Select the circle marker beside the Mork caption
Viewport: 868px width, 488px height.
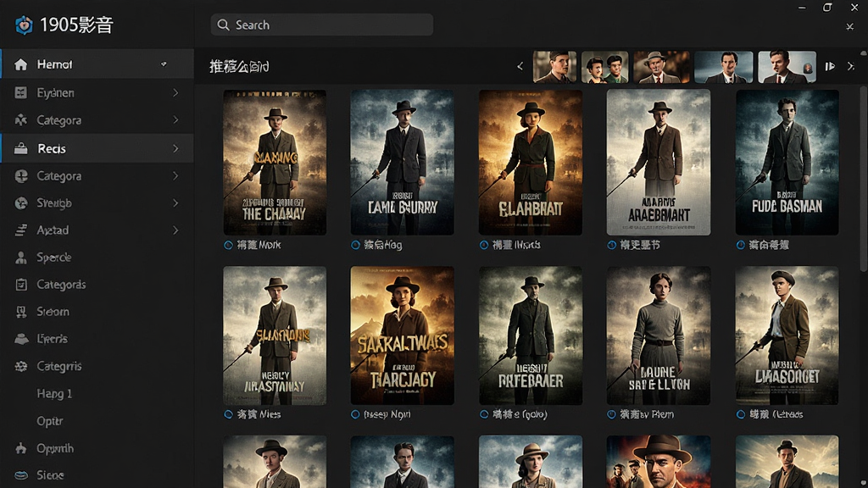pyautogui.click(x=228, y=245)
